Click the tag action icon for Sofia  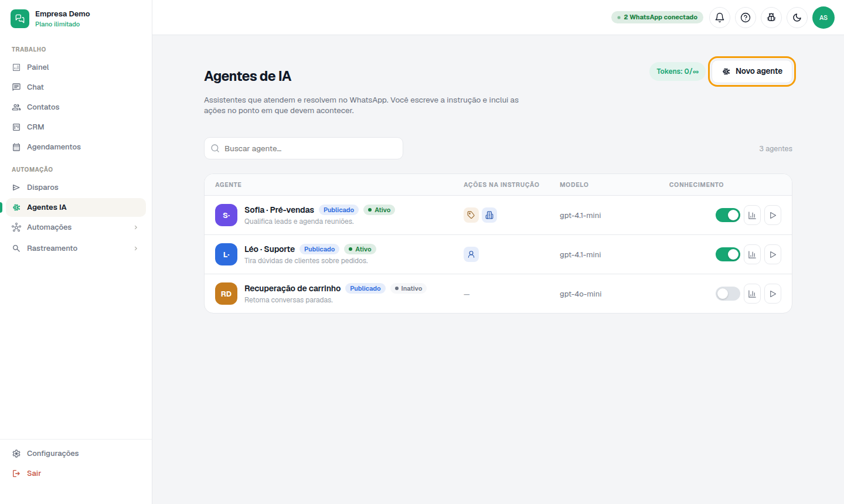tap(471, 215)
